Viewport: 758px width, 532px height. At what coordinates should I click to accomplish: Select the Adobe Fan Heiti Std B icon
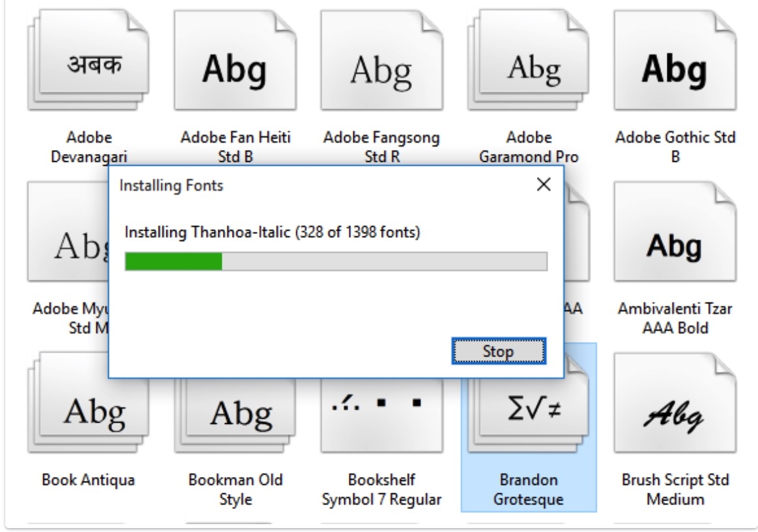235,60
